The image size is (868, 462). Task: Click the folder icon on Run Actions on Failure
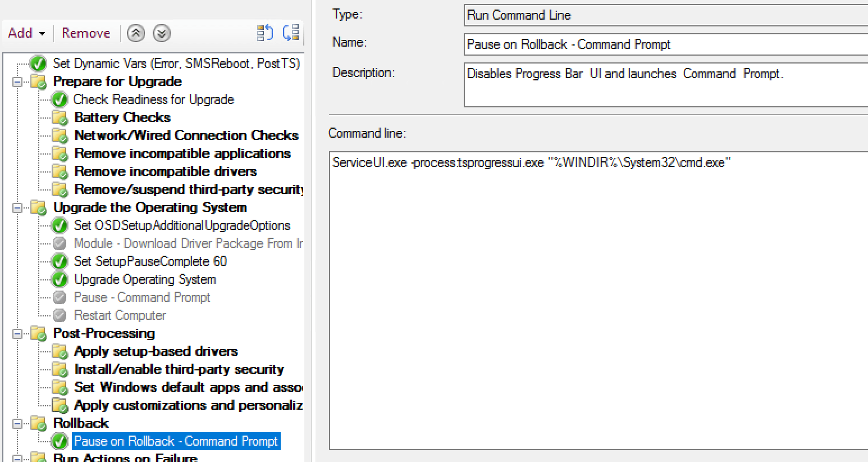[x=38, y=458]
